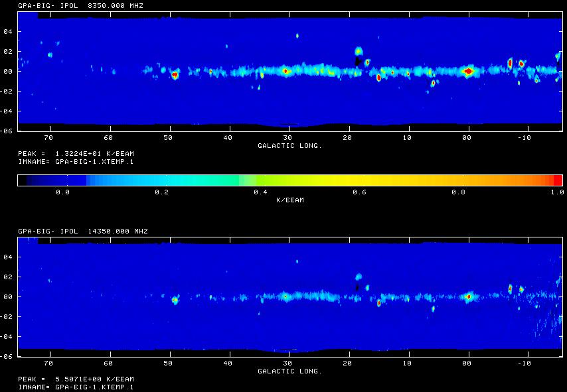Click GALACTIC LONG. label under the 8350 MHz map
Viewport: 567px width, 392px height.
(289, 146)
